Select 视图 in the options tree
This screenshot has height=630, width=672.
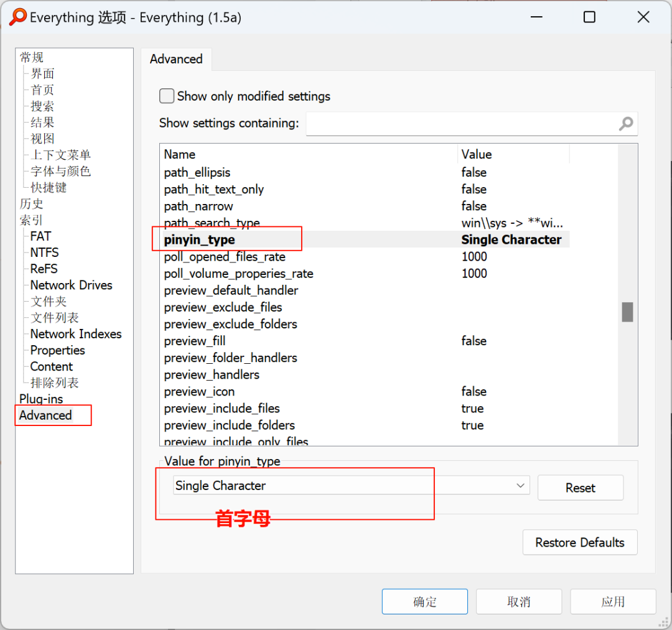(x=42, y=138)
